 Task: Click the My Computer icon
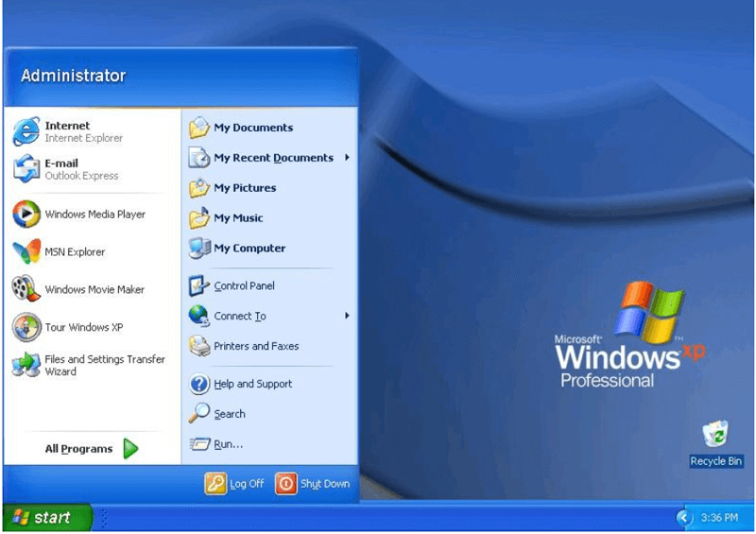(199, 249)
